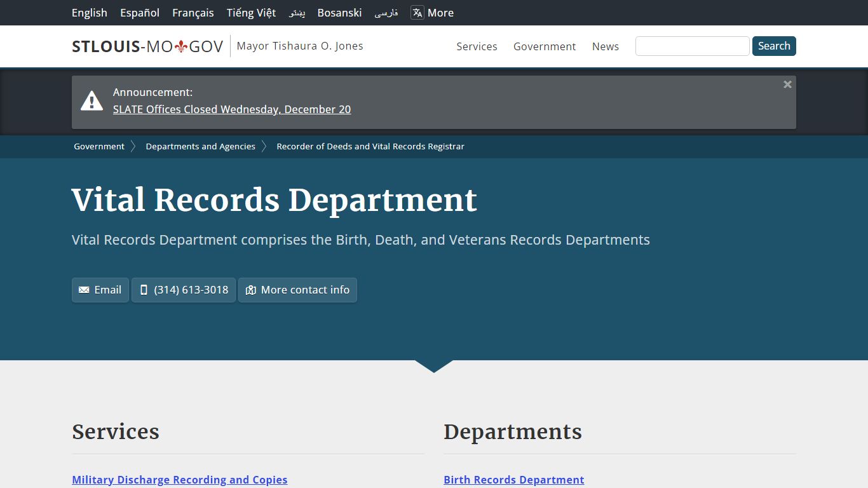Viewport: 868px width, 488px height.
Task: Select the Farsi language option
Action: point(386,13)
